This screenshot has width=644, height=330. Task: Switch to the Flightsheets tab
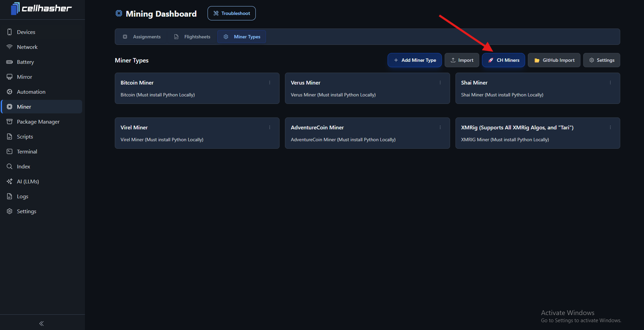coord(192,37)
